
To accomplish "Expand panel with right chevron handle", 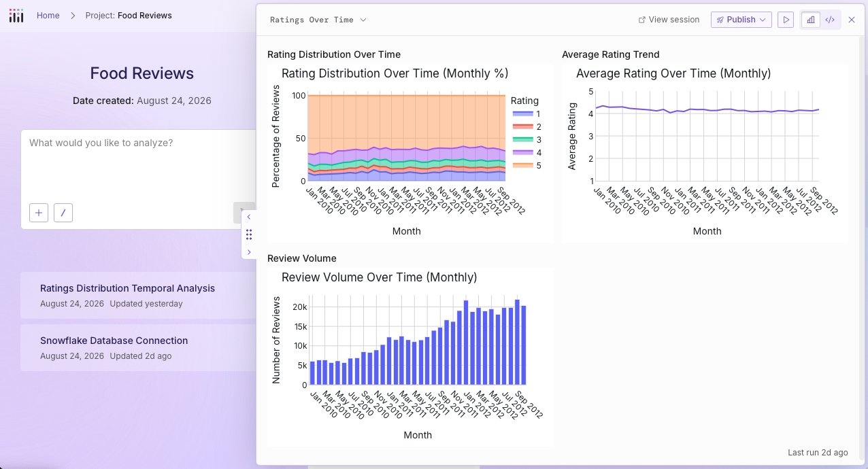I will tap(249, 252).
